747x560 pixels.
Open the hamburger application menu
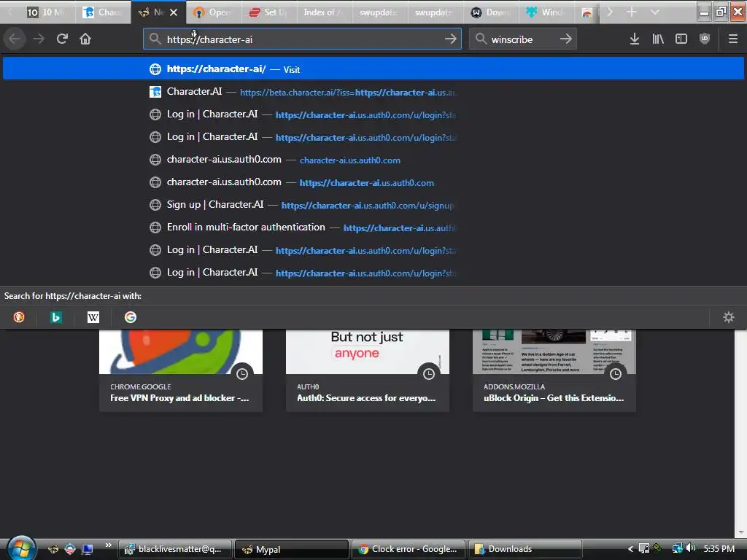[x=732, y=39]
